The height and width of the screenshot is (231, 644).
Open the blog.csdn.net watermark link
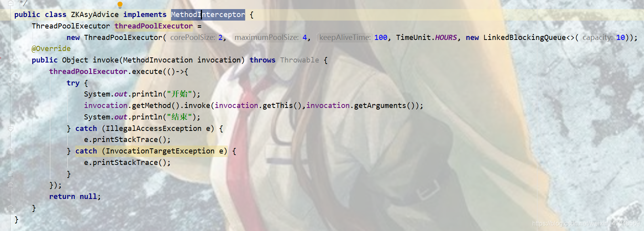pyautogui.click(x=586, y=223)
